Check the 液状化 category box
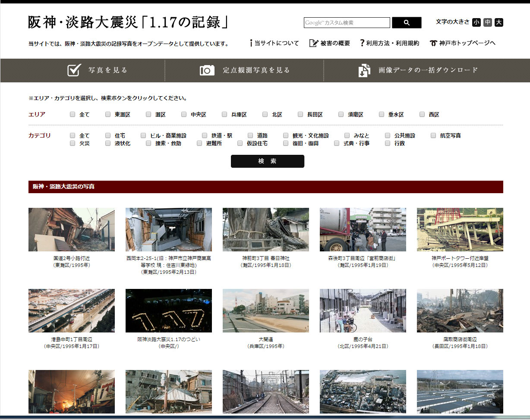Image resolution: width=530 pixels, height=420 pixels. pos(107,143)
